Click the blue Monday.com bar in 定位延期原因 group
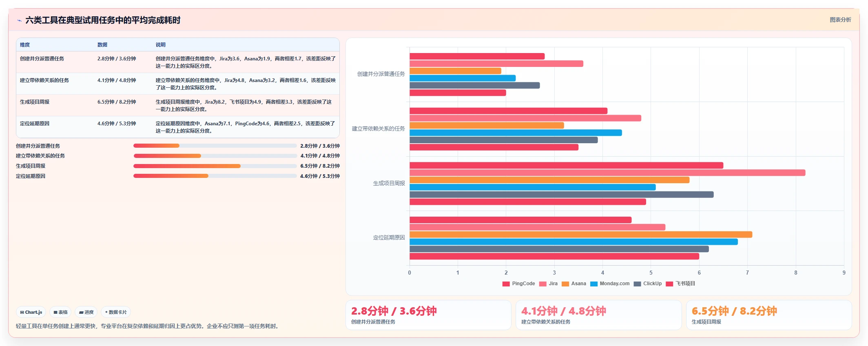868x346 pixels. (x=573, y=242)
